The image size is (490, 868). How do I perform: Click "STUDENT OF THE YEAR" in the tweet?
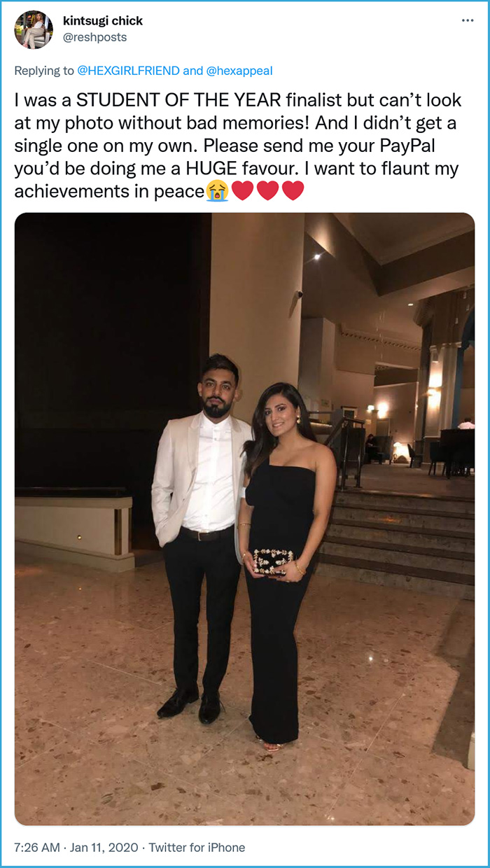pyautogui.click(x=171, y=100)
